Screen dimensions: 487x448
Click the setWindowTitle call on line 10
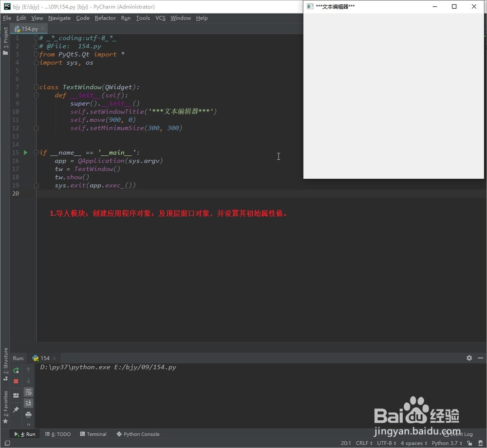pos(117,112)
